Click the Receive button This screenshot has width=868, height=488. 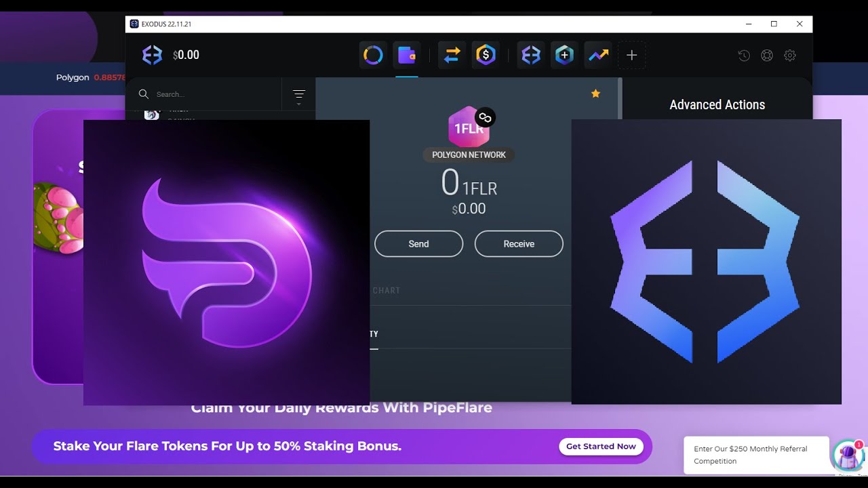click(x=519, y=244)
